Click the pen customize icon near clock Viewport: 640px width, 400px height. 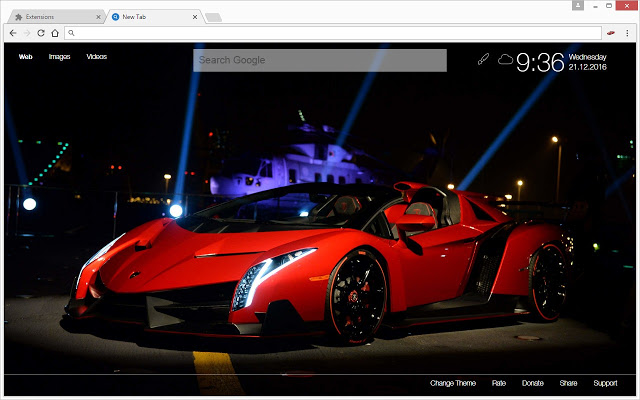point(483,59)
